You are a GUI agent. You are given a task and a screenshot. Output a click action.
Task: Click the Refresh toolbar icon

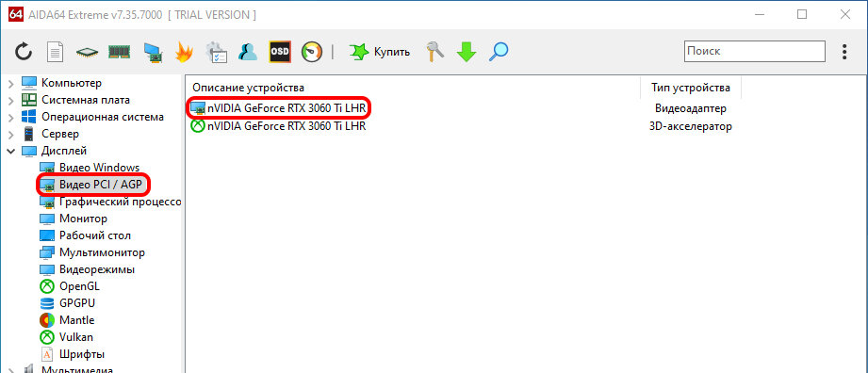(24, 52)
